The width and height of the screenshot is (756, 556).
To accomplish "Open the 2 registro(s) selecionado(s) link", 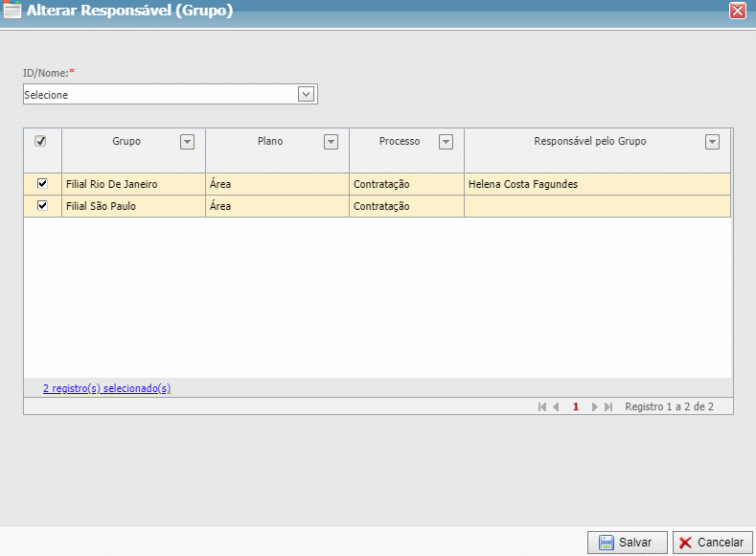I will [106, 388].
